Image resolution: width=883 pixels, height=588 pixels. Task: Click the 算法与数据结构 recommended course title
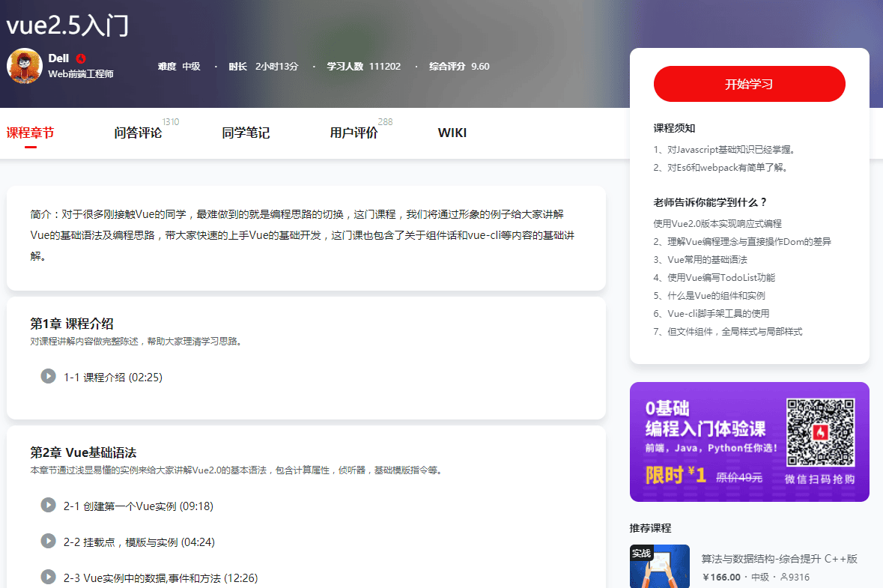coord(779,559)
